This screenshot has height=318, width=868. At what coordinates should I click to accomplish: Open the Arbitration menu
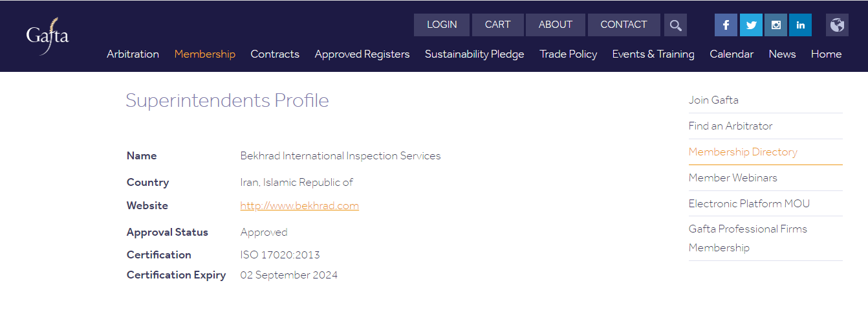point(133,54)
